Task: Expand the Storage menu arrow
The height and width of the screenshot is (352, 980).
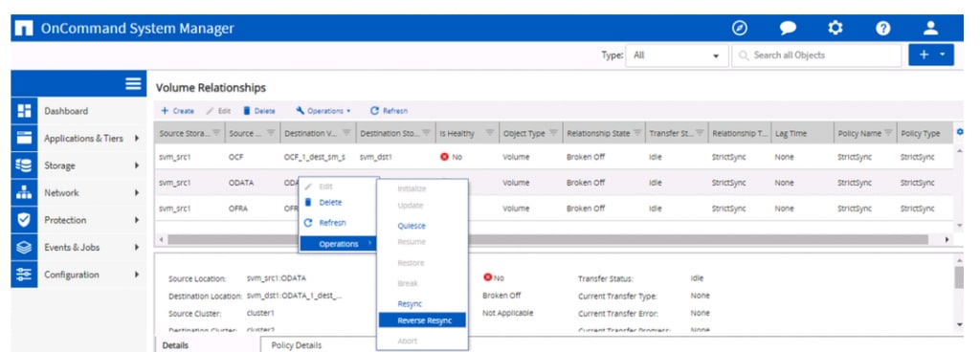Action: [136, 165]
